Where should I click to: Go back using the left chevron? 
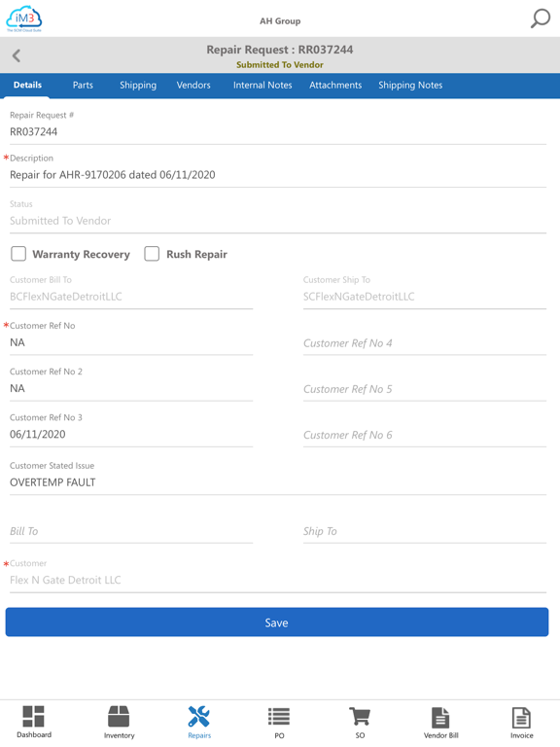coord(17,55)
